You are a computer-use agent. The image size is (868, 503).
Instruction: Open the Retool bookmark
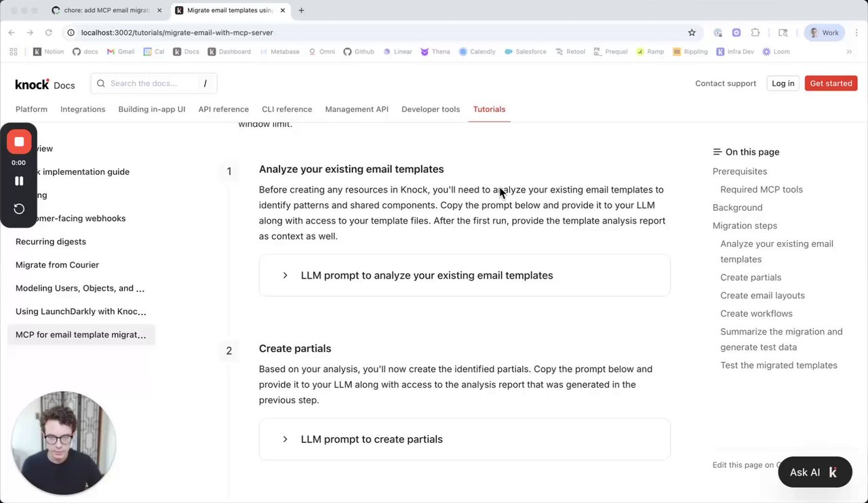pos(570,52)
